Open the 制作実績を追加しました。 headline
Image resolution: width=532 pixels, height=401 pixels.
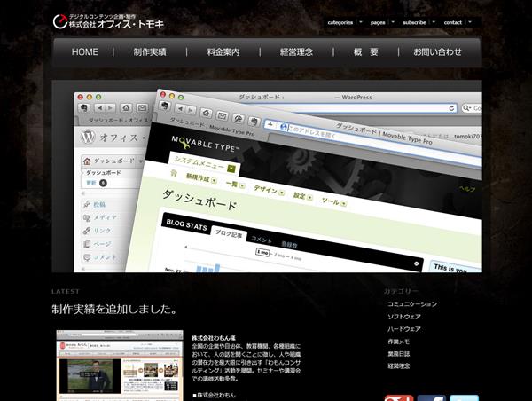click(114, 309)
